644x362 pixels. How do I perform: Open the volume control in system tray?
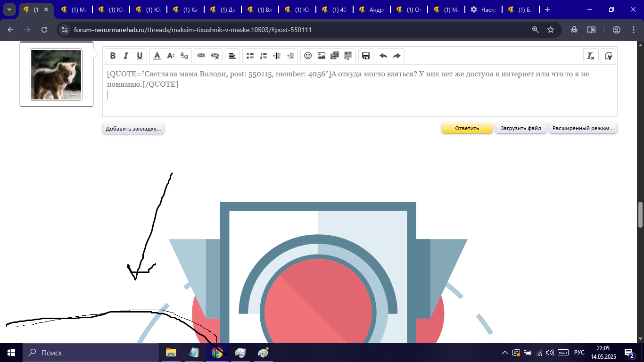550,353
